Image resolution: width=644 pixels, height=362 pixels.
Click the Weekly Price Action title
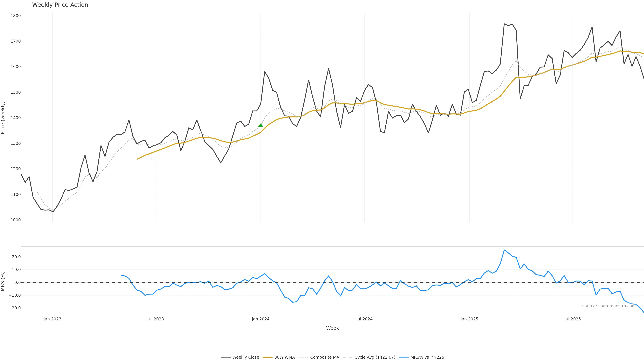[x=60, y=5]
